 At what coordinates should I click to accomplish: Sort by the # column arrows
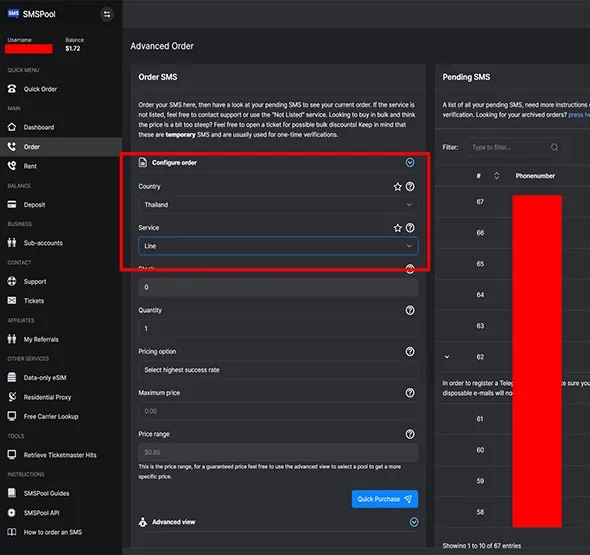[497, 176]
